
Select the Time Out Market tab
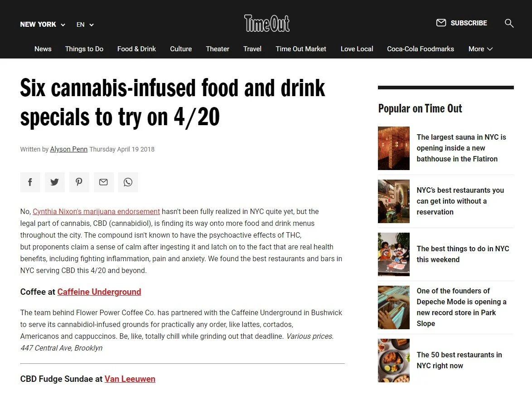(300, 49)
